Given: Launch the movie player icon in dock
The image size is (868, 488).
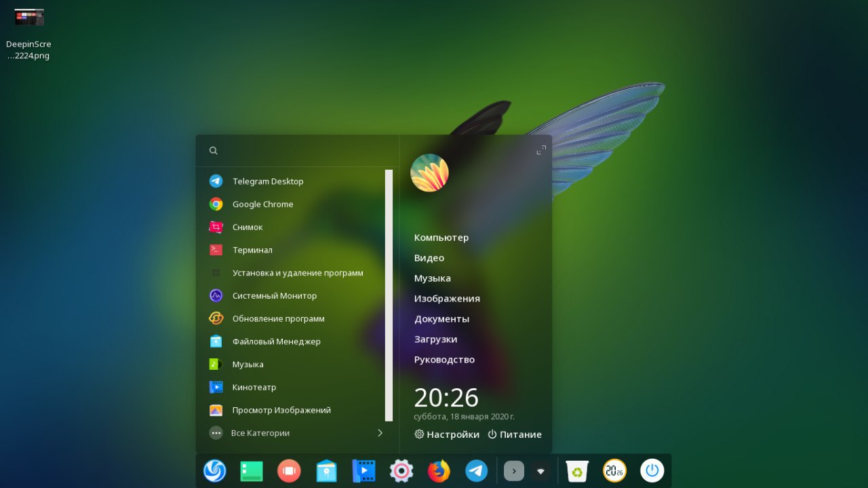Looking at the screenshot, I should coord(363,470).
